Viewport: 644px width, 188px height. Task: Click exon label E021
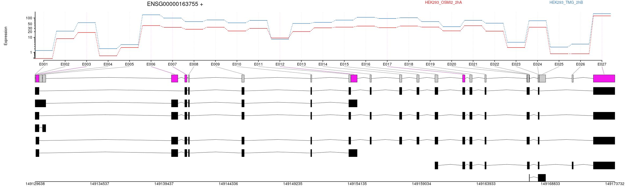[473, 64]
